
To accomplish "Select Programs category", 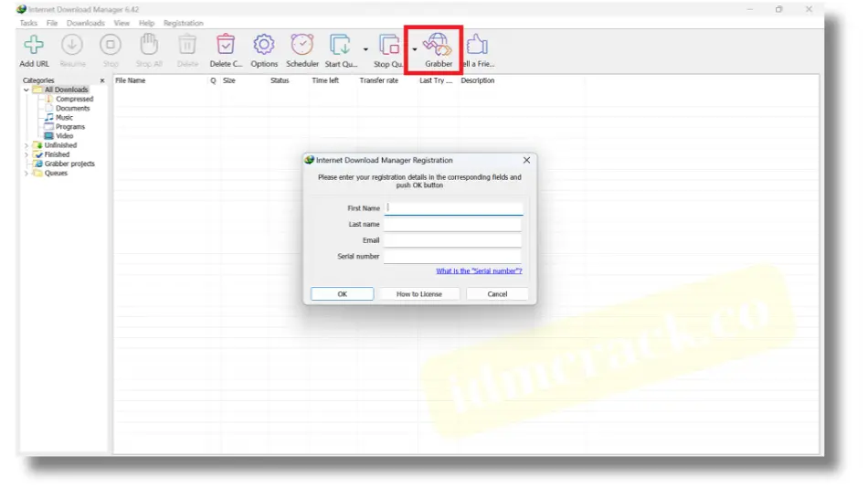I will coord(70,127).
